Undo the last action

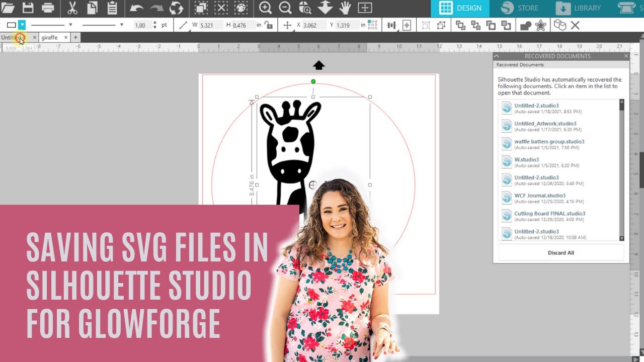(137, 8)
